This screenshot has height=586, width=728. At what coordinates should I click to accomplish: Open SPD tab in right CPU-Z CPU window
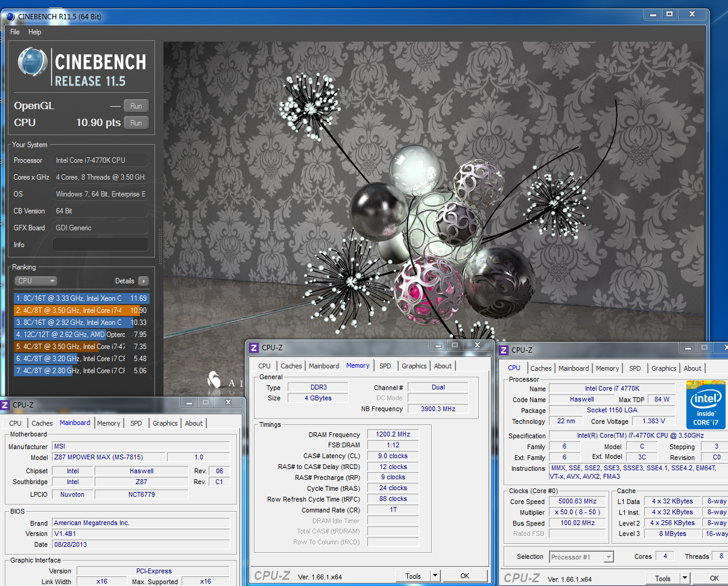(x=635, y=368)
